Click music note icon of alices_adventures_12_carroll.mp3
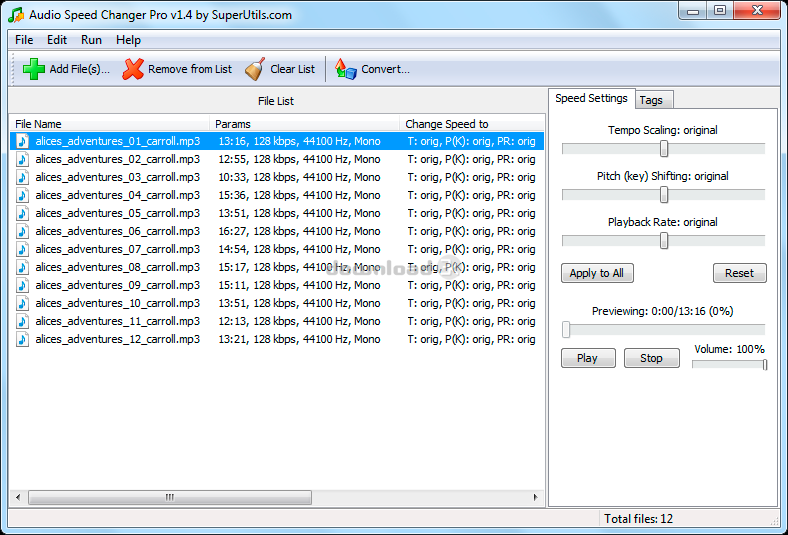Viewport: 788px width, 535px height. pos(23,339)
